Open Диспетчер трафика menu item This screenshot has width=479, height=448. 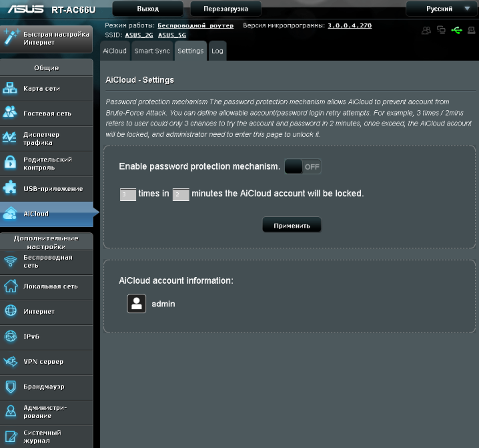click(47, 138)
